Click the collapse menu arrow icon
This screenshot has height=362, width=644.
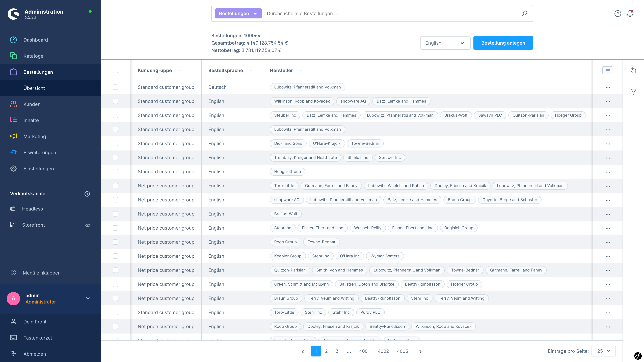coord(13,273)
